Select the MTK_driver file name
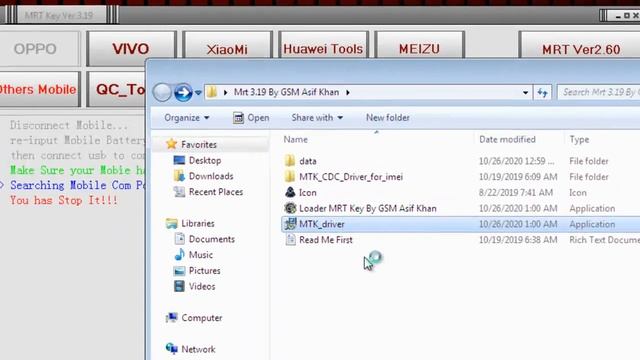Screen dimensions: 640x360 (322, 224)
